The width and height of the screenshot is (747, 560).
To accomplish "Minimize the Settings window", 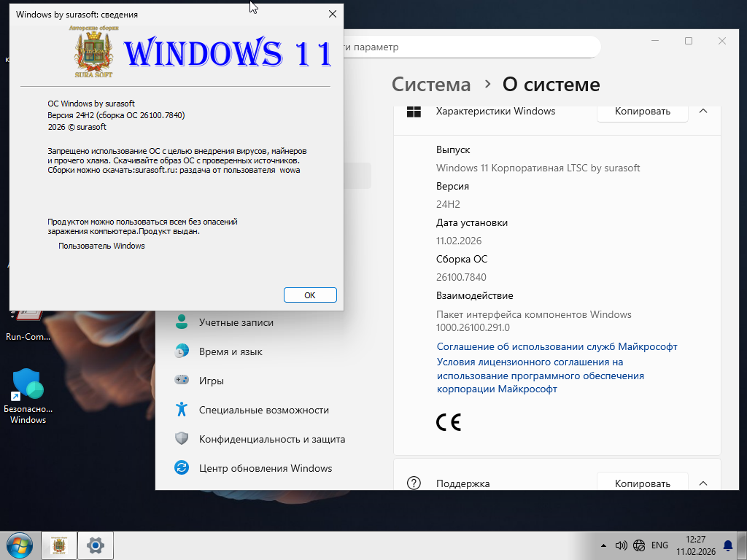I will (655, 41).
